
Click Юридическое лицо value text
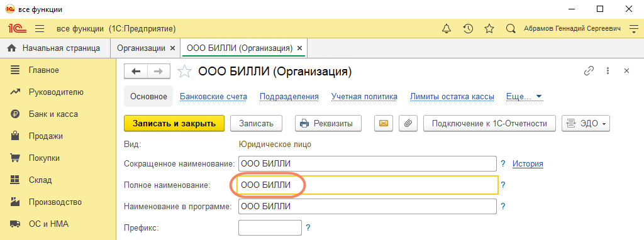click(x=275, y=144)
